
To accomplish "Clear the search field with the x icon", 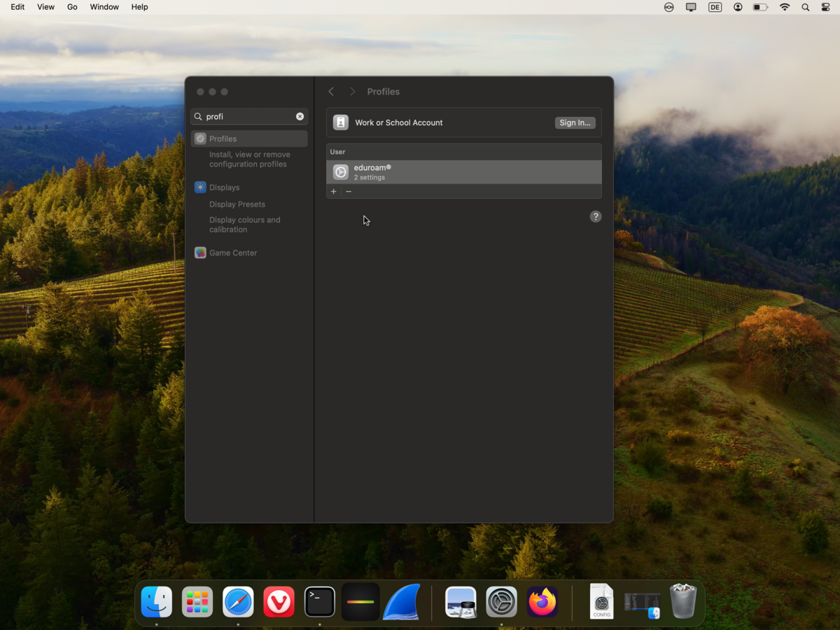I will 300,117.
